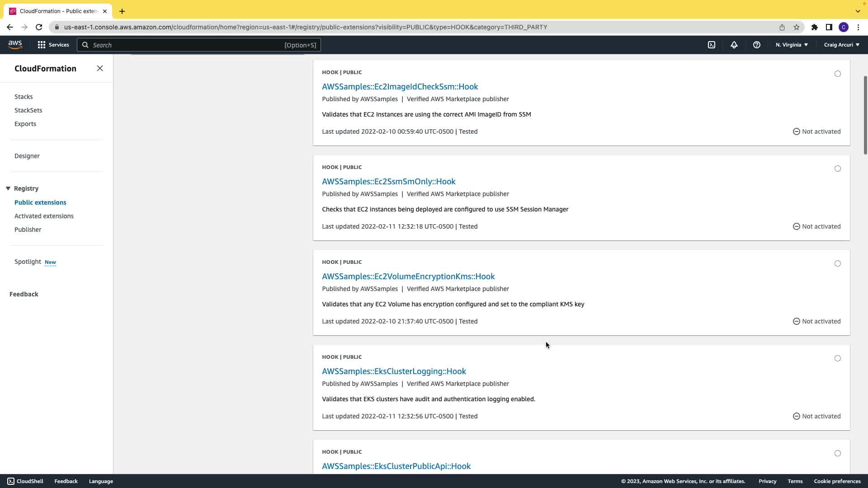Reload the browser page

[x=39, y=27]
